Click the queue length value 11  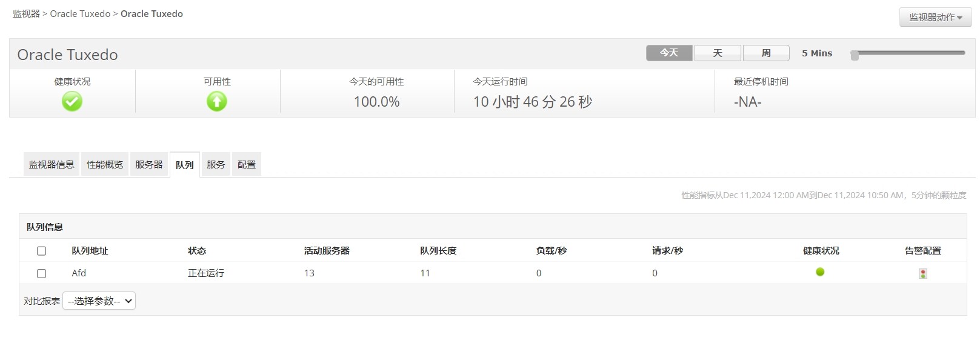[425, 273]
